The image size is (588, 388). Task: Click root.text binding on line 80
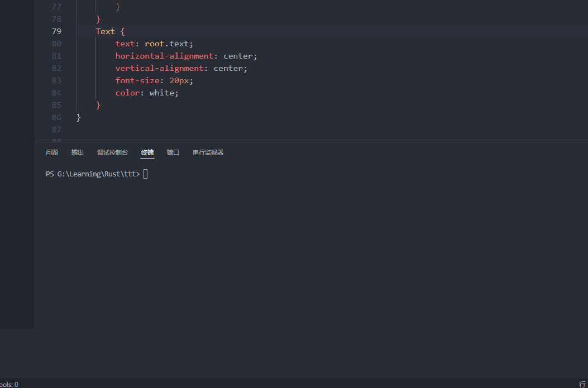pyautogui.click(x=166, y=43)
